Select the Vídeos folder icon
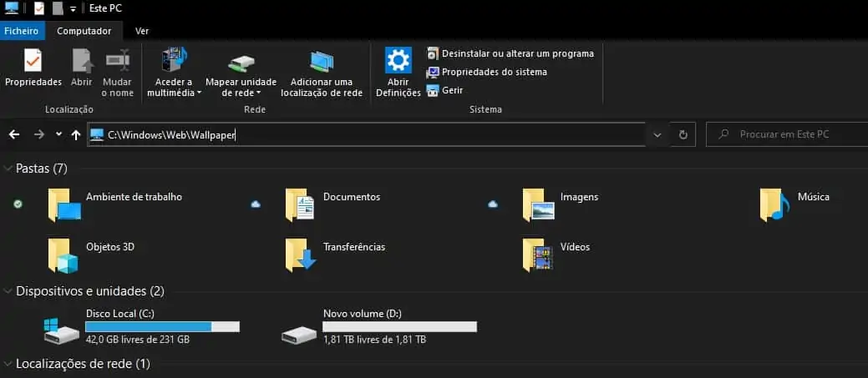Screen dimensions: 868x378 coord(537,255)
